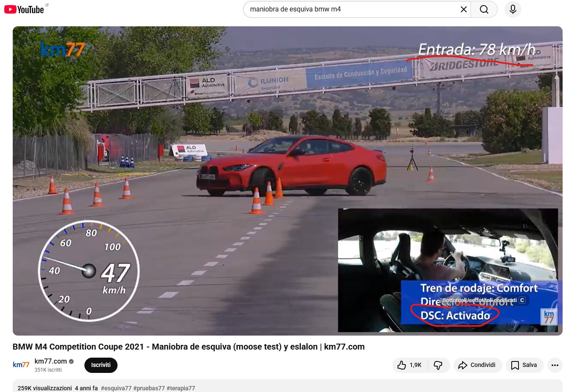566x392 pixels.
Task: Open the #esquiva77 hashtag
Action: coord(116,388)
